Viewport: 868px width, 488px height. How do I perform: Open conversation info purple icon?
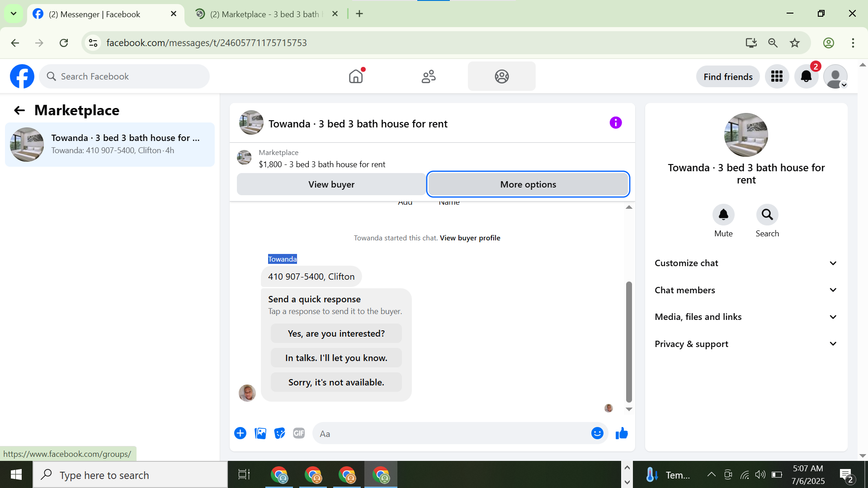point(616,122)
